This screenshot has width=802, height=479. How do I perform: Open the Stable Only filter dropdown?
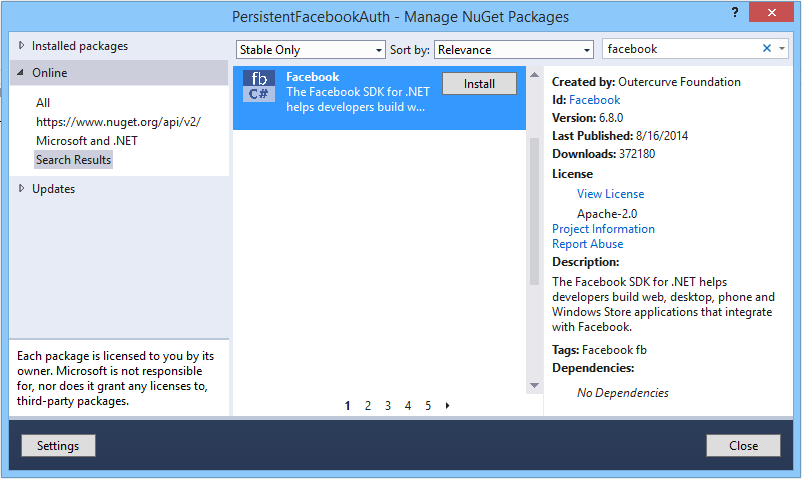310,50
